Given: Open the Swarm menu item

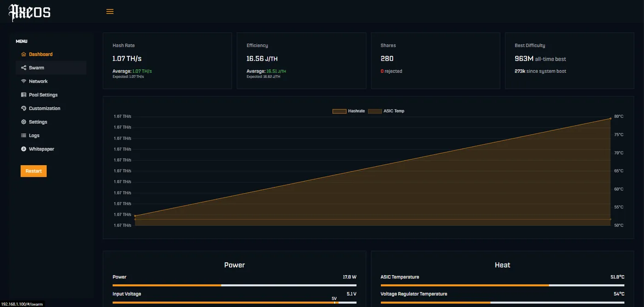Looking at the screenshot, I should click(x=51, y=68).
